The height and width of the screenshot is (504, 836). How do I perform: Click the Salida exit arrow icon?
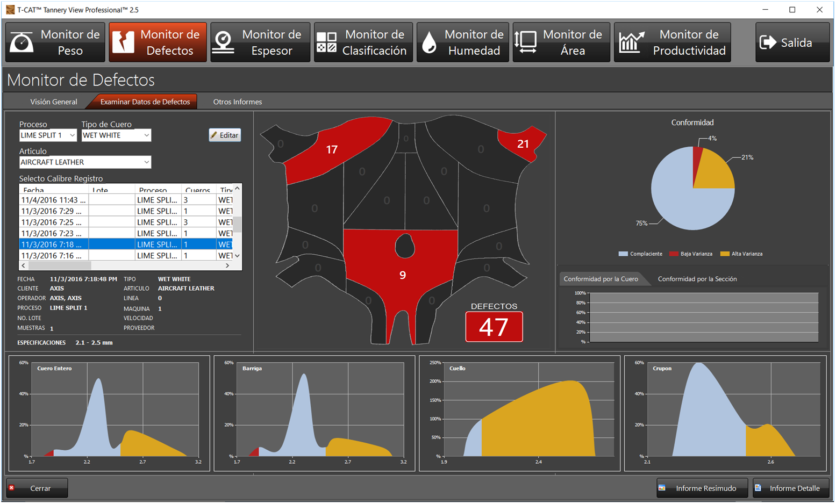tap(768, 42)
